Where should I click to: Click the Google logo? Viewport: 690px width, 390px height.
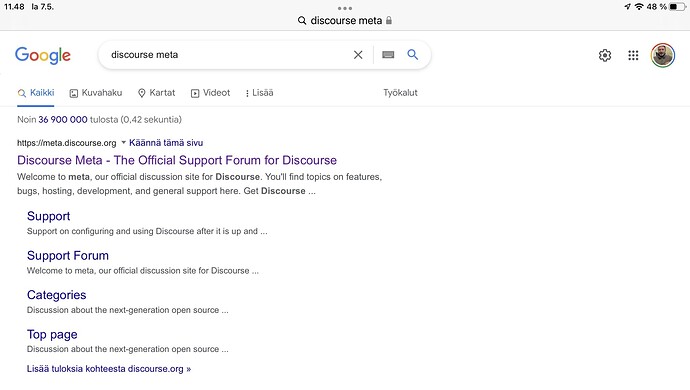[43, 55]
